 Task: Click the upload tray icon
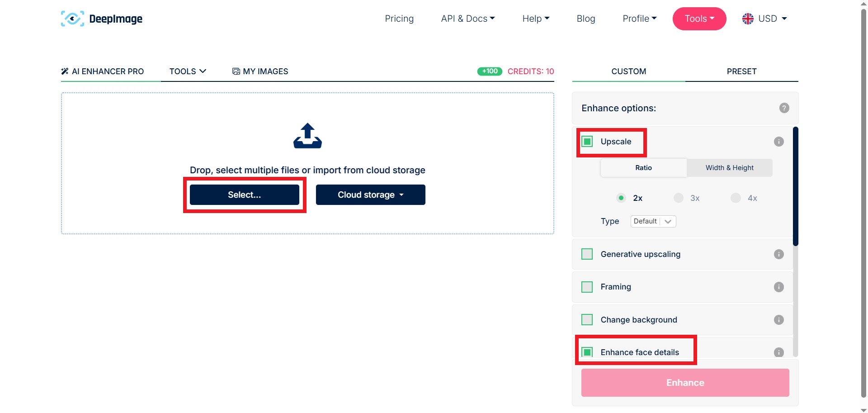coord(307,136)
